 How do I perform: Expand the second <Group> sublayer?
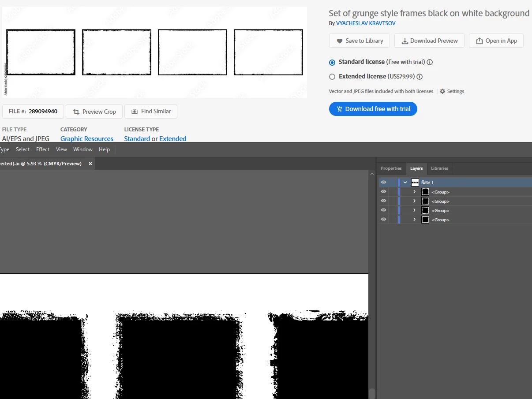(x=414, y=201)
